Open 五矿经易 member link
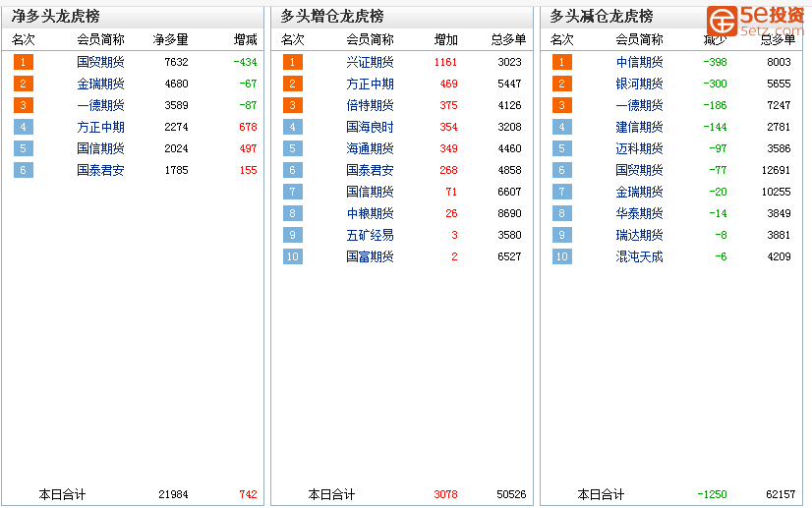Screen dimensions: 812x508 coord(370,235)
